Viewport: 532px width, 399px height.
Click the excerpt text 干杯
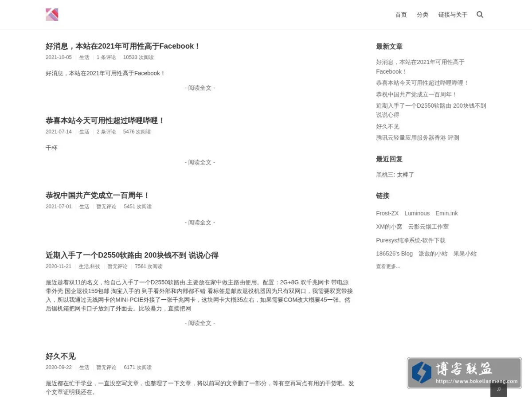point(51,148)
